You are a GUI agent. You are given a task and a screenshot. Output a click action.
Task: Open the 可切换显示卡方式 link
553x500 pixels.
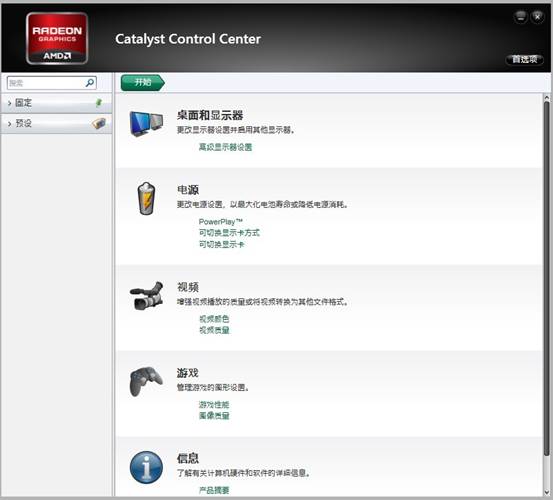coord(229,233)
